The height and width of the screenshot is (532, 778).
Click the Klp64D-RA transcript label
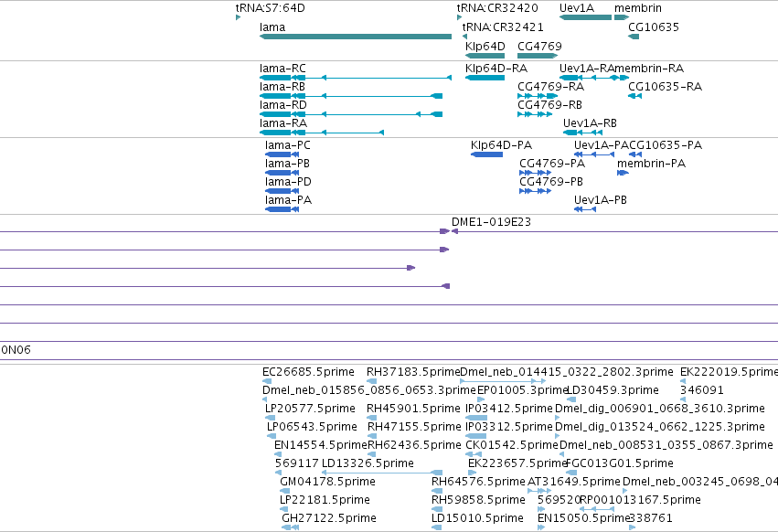pyautogui.click(x=496, y=69)
